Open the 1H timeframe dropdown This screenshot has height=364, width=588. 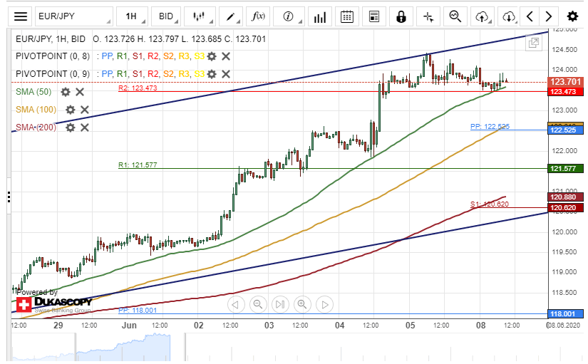[135, 16]
